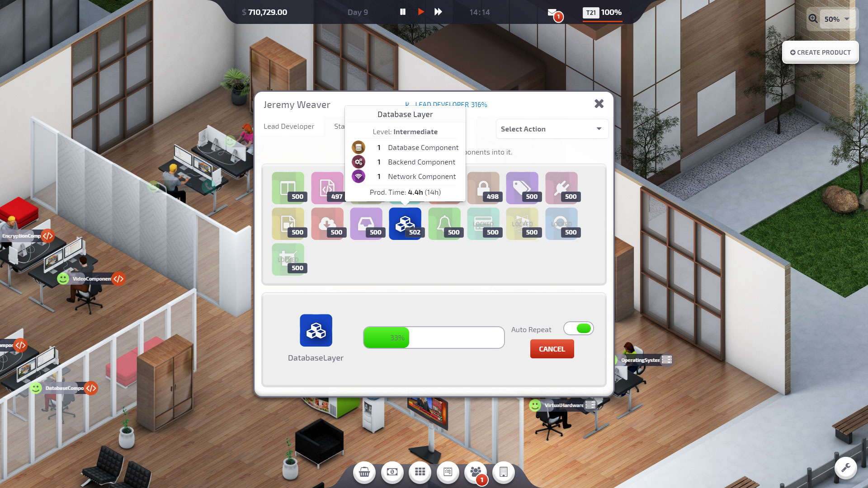868x488 pixels.
Task: Click the notification mail icon with badge
Action: click(552, 12)
